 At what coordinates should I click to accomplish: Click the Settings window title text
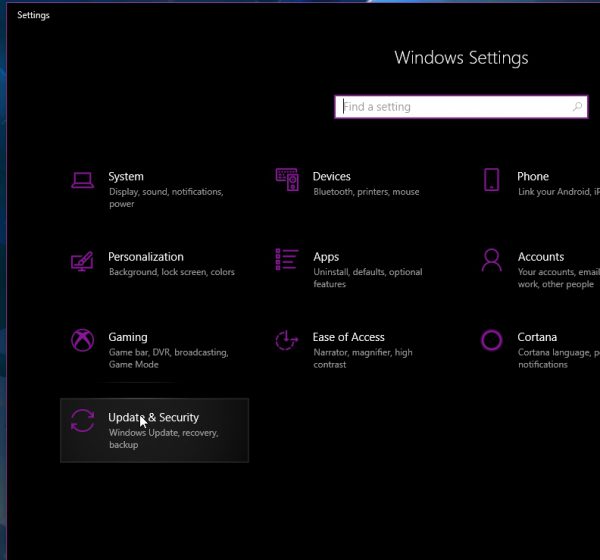pyautogui.click(x=33, y=15)
